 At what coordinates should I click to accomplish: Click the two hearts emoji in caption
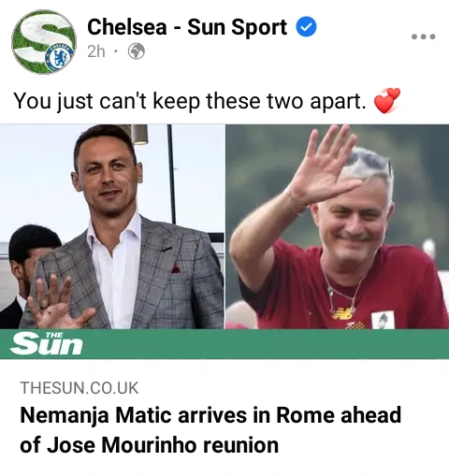[x=386, y=100]
